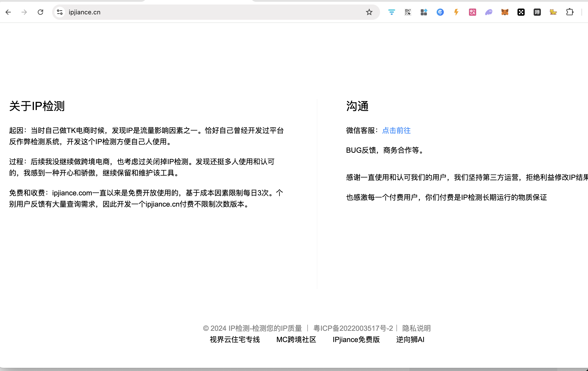Click the ipjiance.cn address bar
The height and width of the screenshot is (371, 588).
[195, 12]
